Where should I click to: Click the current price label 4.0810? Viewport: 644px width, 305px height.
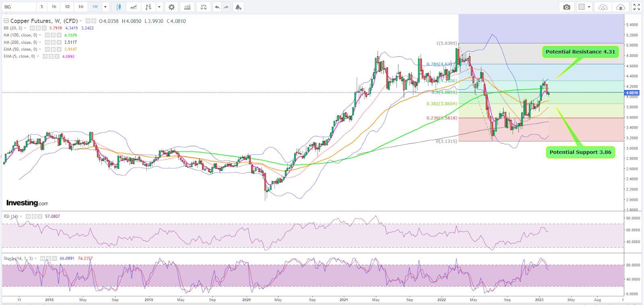[x=632, y=93]
